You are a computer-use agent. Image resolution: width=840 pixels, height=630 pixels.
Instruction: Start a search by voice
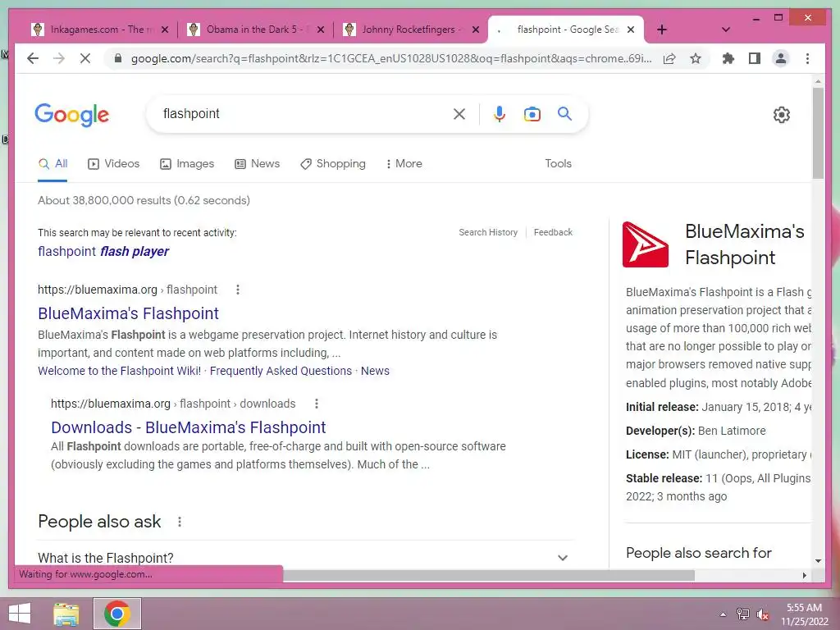(499, 113)
